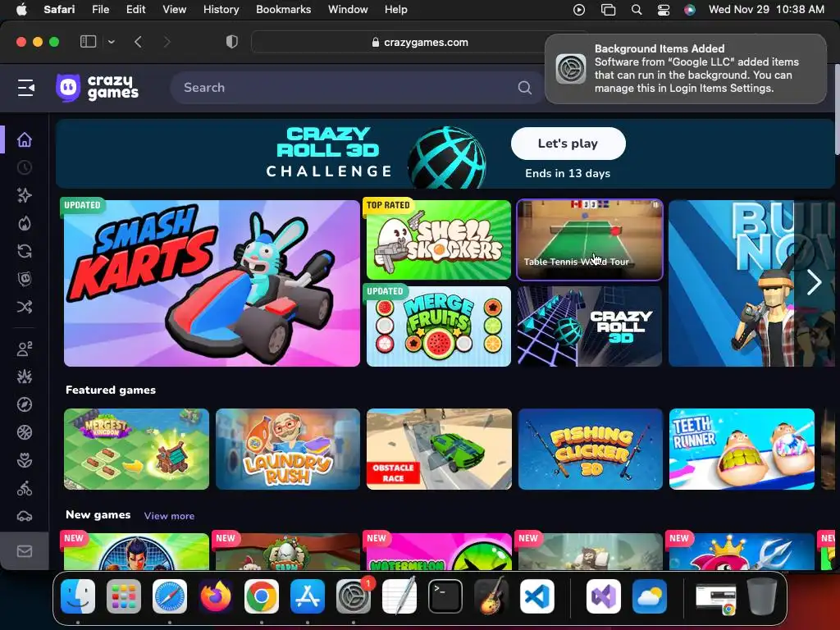The width and height of the screenshot is (840, 630).
Task: Open the Bike games icon
Action: click(x=25, y=488)
